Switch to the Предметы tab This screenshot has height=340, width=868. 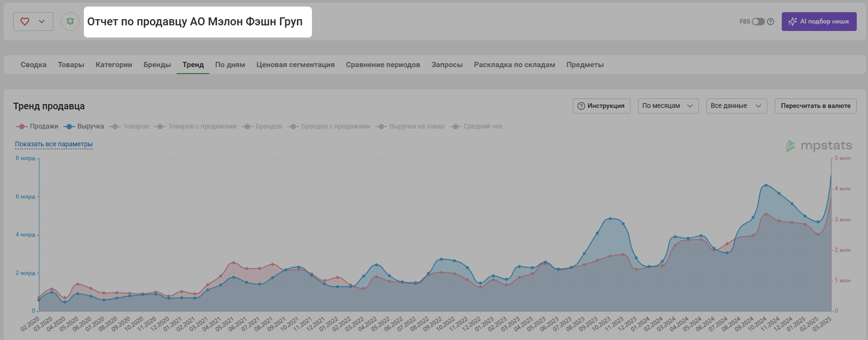tap(585, 65)
